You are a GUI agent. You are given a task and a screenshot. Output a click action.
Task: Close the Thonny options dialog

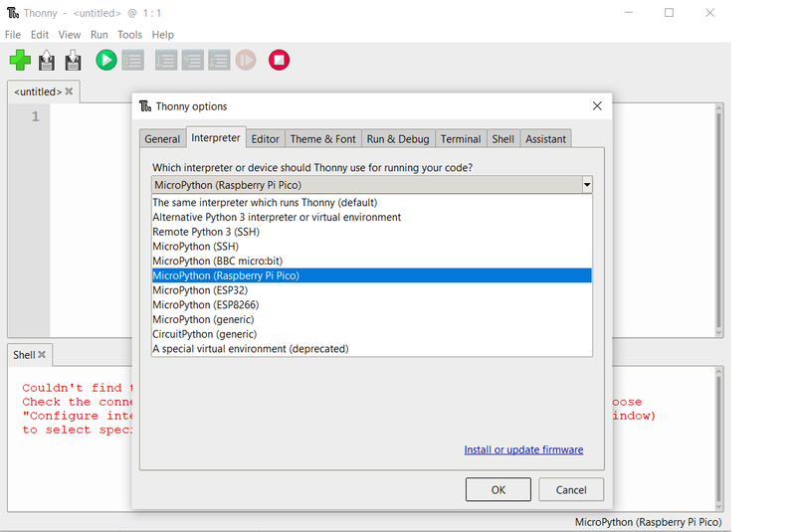(x=597, y=105)
